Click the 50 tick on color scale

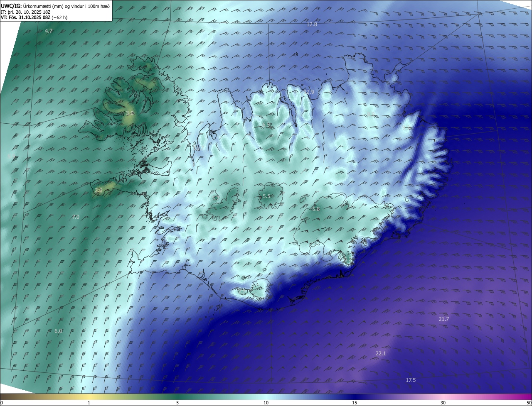click(x=529, y=403)
